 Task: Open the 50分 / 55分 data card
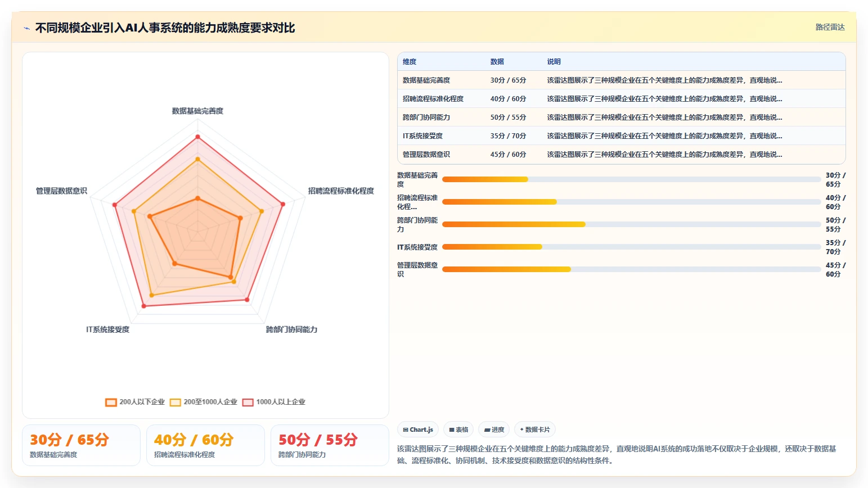click(x=330, y=445)
